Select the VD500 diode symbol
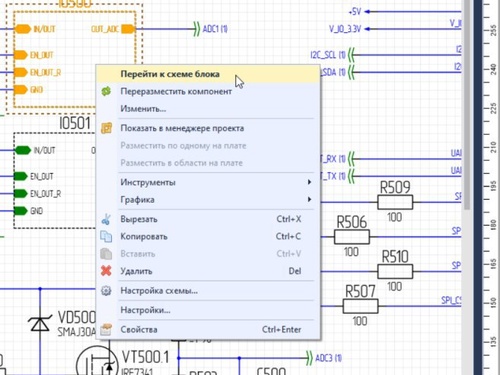Screen dimensions: 500x375 pyautogui.click(x=40, y=323)
